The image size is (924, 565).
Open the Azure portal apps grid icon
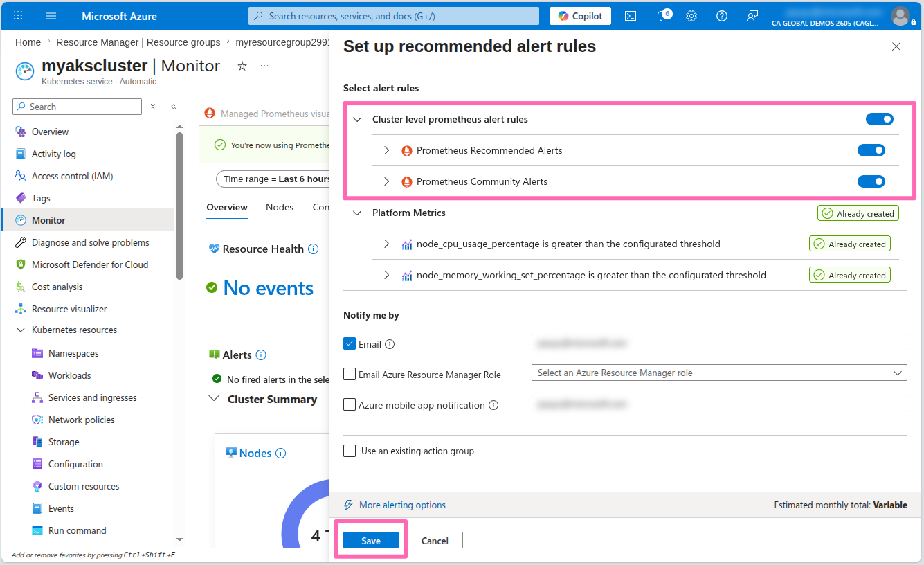coord(18,15)
